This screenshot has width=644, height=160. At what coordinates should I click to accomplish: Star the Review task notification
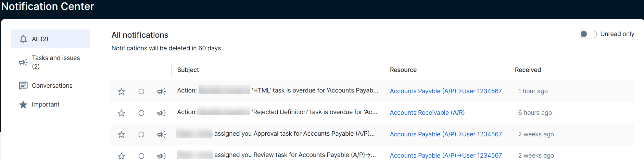(x=121, y=156)
